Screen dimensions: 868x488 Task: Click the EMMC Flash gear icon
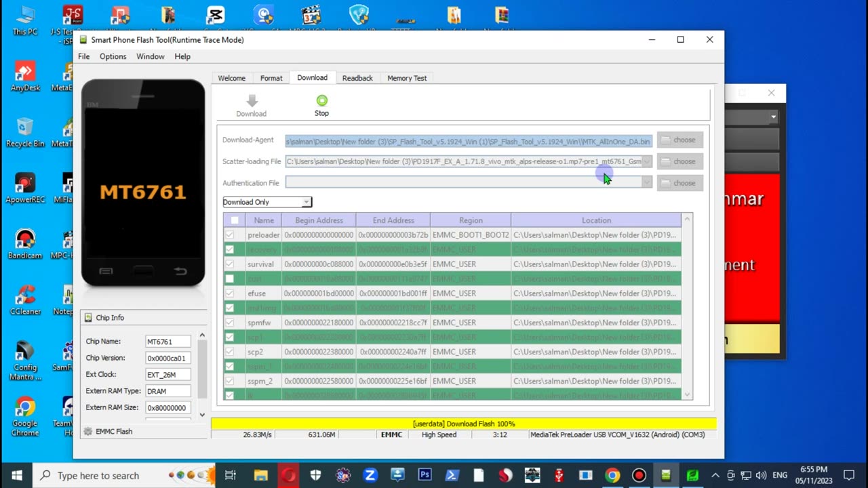click(x=87, y=431)
